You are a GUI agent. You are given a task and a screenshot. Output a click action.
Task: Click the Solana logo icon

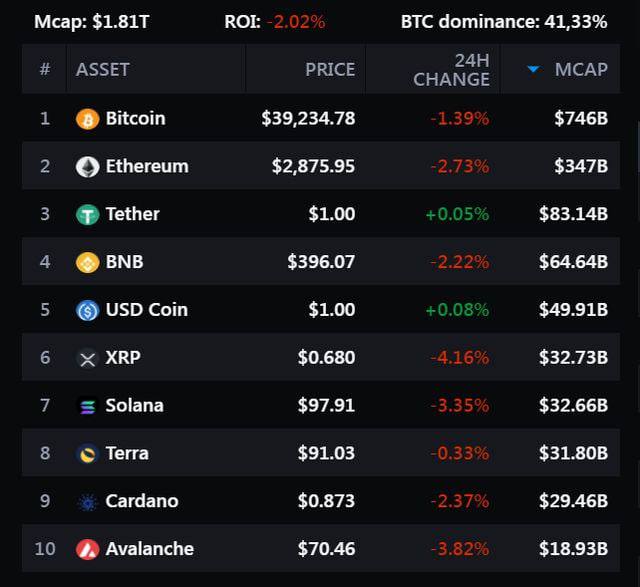coord(88,406)
